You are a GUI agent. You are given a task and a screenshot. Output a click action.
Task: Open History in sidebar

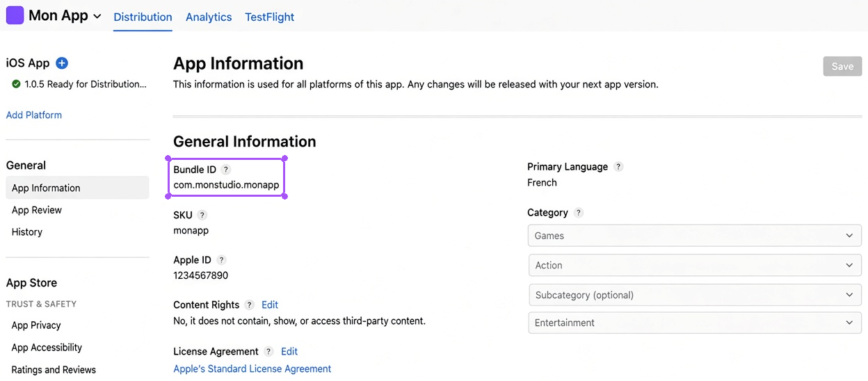[x=27, y=232]
